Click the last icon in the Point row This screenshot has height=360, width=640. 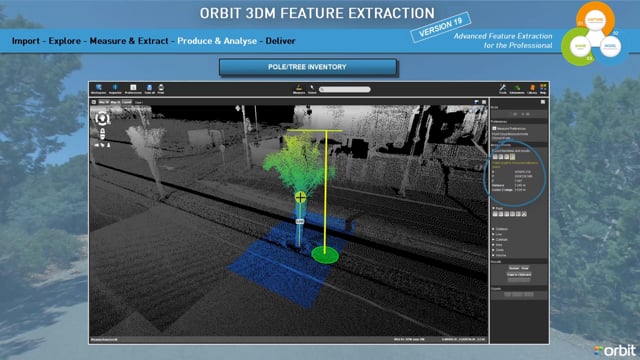(x=524, y=214)
